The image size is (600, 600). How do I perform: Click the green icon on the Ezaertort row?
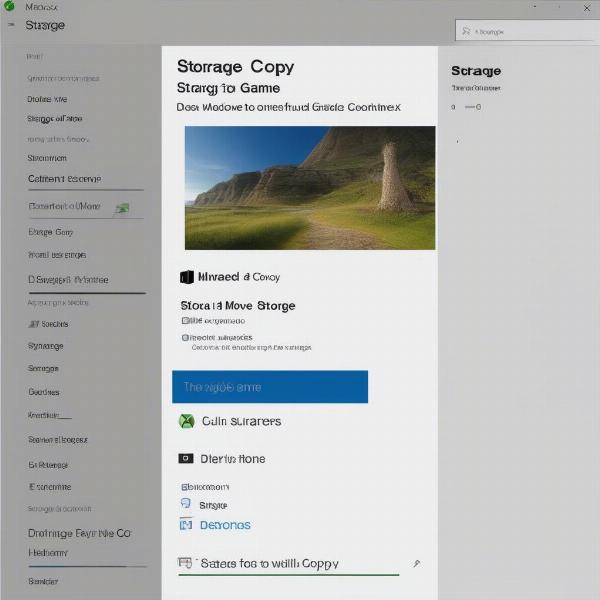click(122, 208)
